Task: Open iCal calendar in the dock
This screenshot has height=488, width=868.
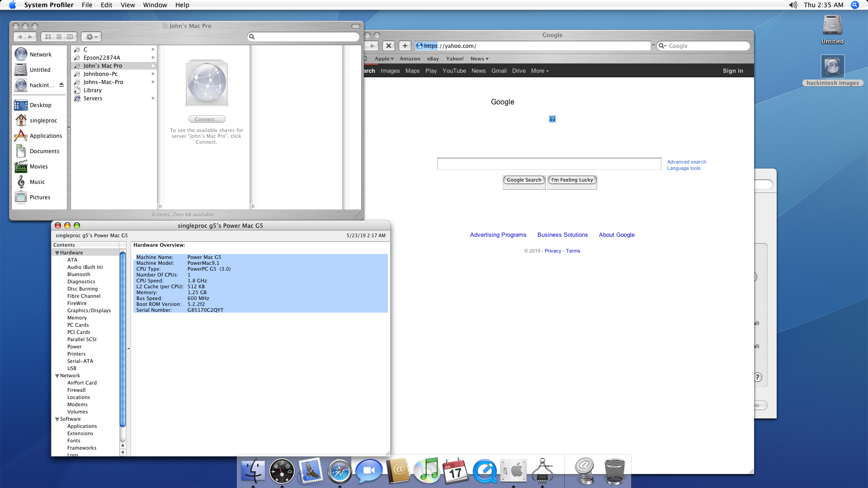Action: [x=456, y=471]
